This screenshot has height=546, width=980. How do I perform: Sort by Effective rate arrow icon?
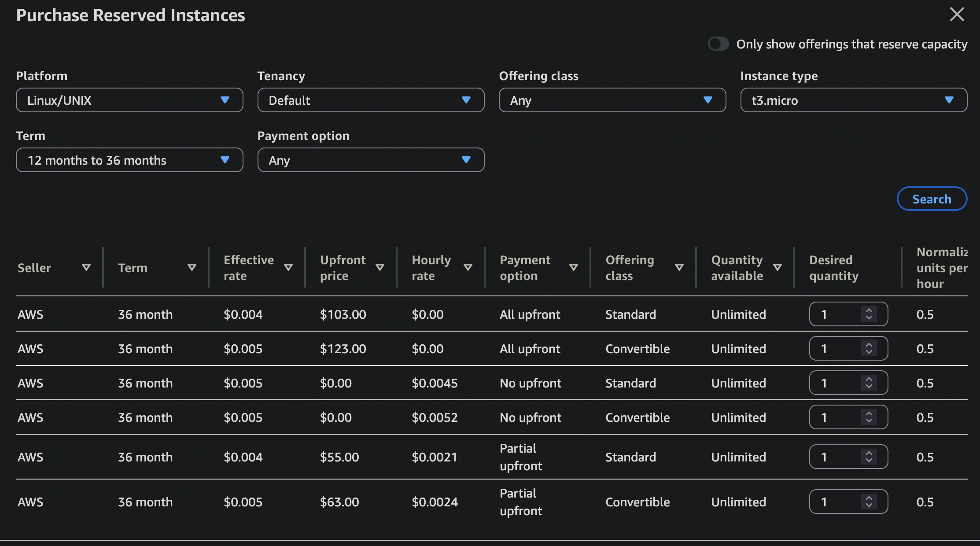(288, 267)
